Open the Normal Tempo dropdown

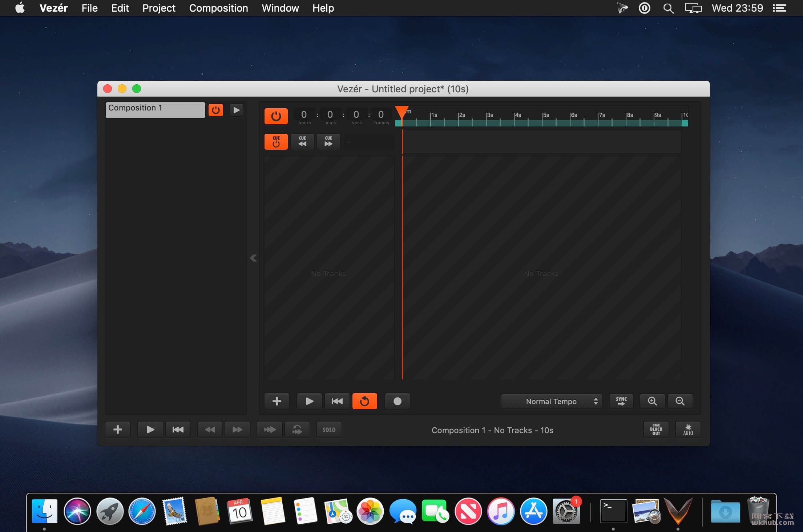coord(552,401)
